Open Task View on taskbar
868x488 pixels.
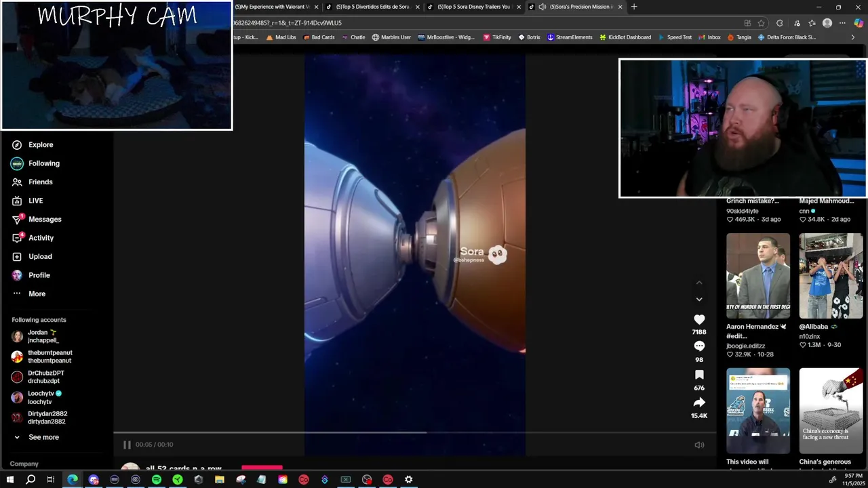click(51, 480)
